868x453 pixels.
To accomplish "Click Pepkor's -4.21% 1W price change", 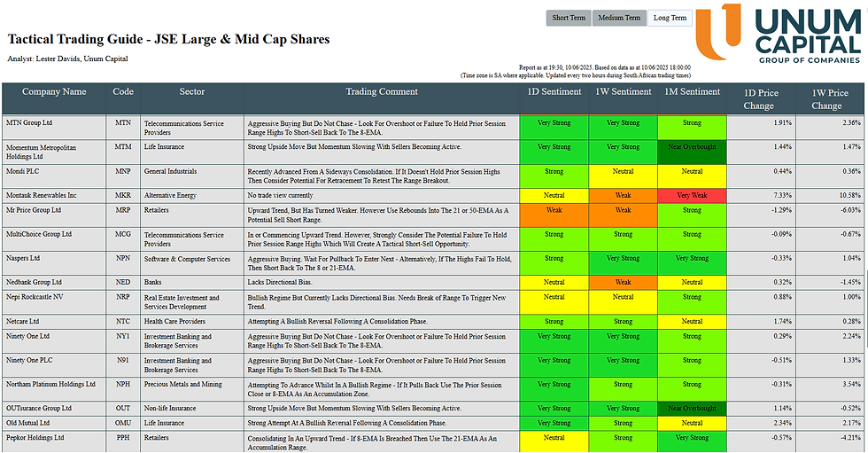I will 851,438.
